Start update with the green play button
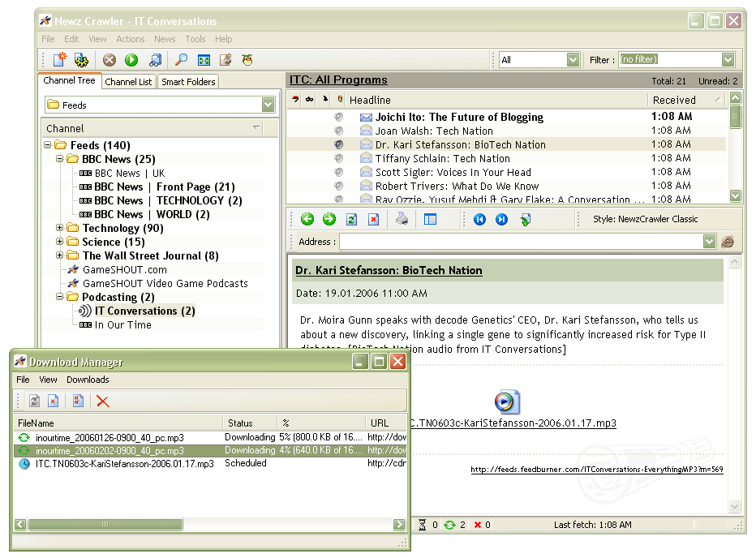Screen dimensions: 756x558 pos(131,60)
